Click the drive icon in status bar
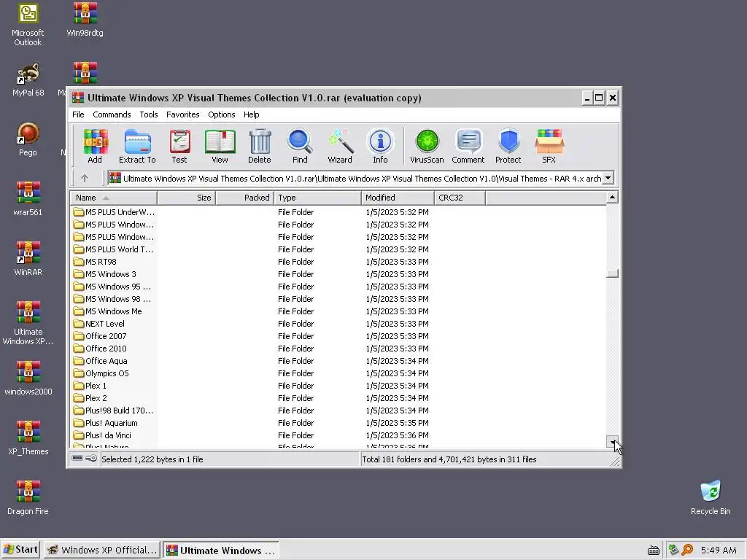The width and height of the screenshot is (747, 560). click(77, 459)
